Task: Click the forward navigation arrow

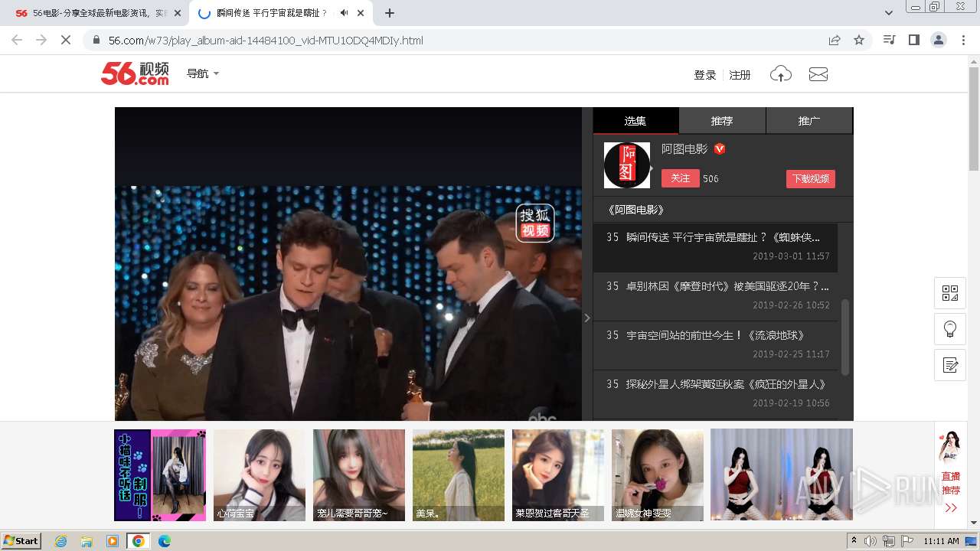Action: pos(41,40)
